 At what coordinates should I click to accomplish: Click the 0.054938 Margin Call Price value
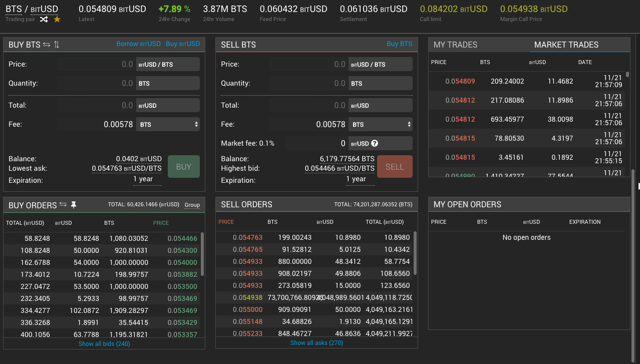(x=534, y=9)
